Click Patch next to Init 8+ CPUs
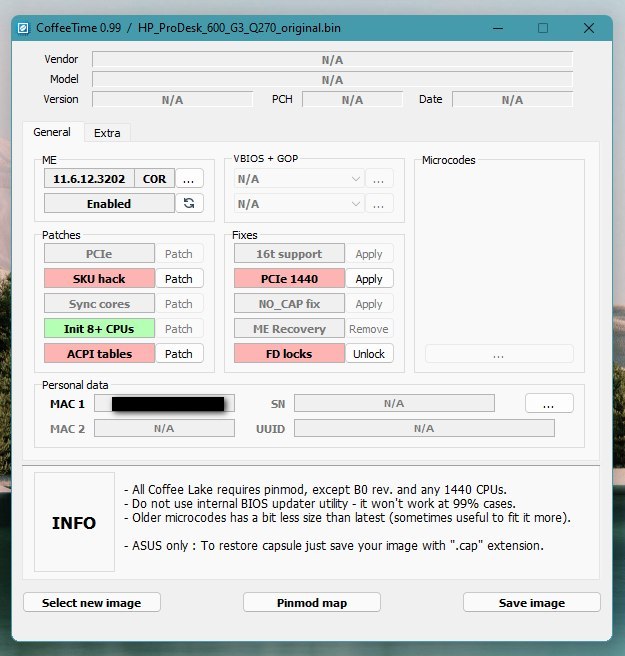 coord(179,328)
